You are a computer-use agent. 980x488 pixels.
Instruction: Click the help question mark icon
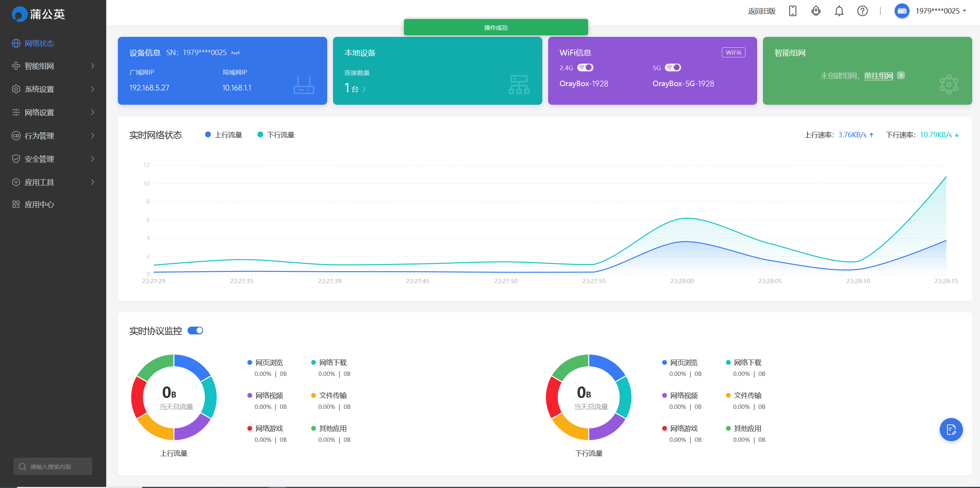863,11
